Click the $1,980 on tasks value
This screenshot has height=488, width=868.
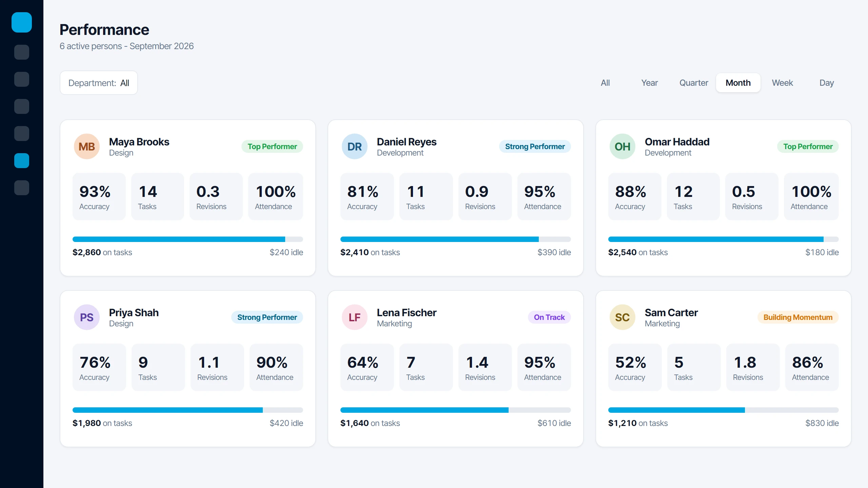(x=102, y=423)
